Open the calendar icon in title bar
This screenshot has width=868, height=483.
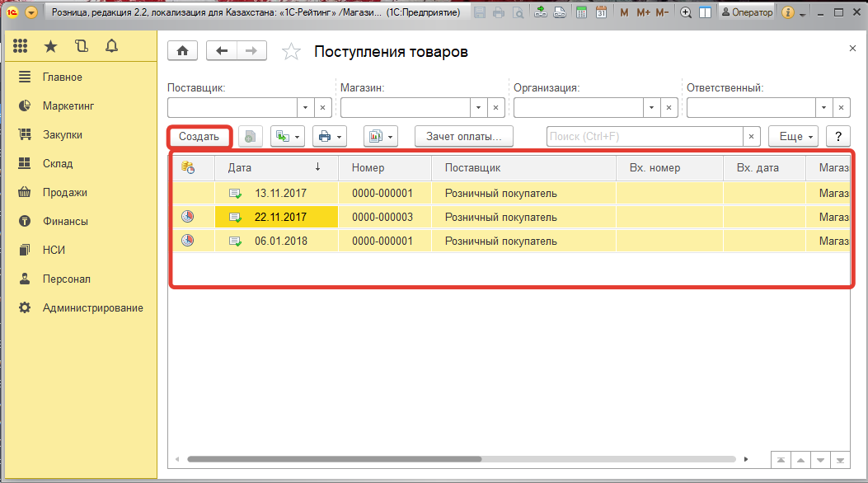click(602, 12)
